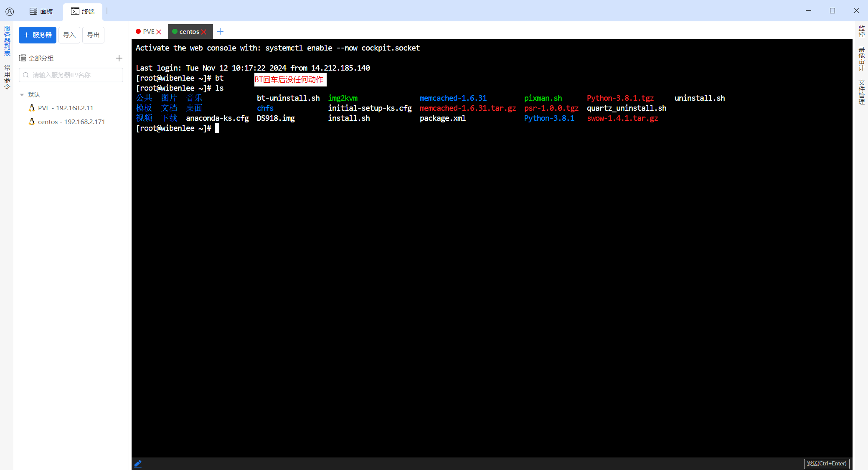868x470 pixels.
Task: Select server centos - 192.168.2.171
Action: coord(71,122)
